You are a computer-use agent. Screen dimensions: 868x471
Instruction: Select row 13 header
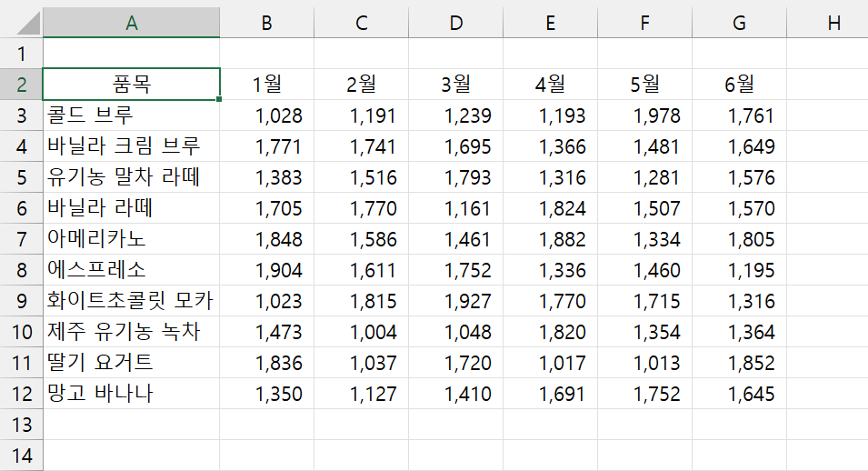(x=22, y=425)
